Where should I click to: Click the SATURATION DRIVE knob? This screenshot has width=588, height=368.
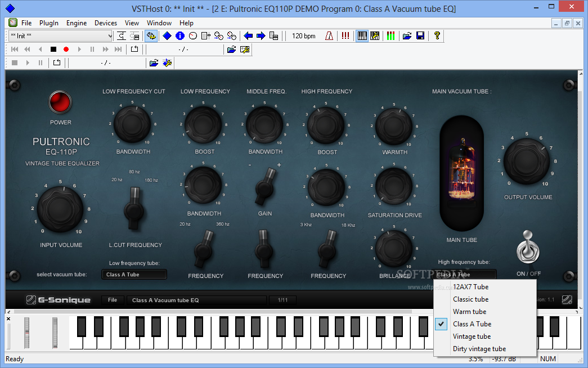click(x=394, y=186)
